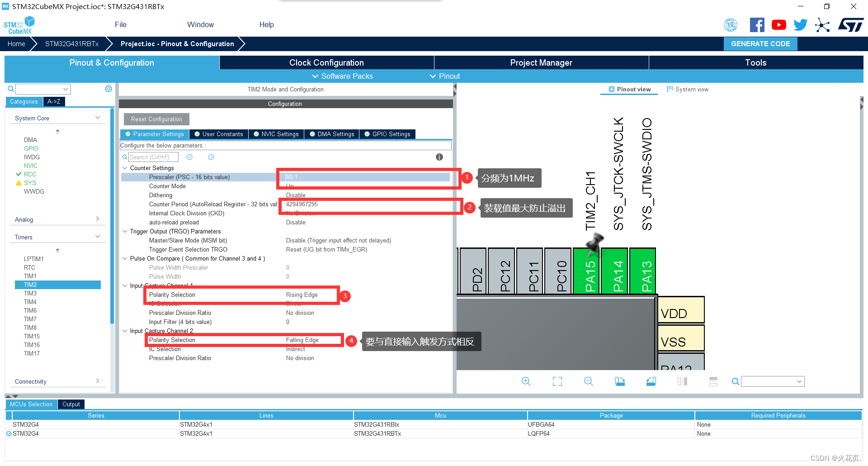Click the ST logo icon
Screen dimensions: 868x466
point(850,25)
